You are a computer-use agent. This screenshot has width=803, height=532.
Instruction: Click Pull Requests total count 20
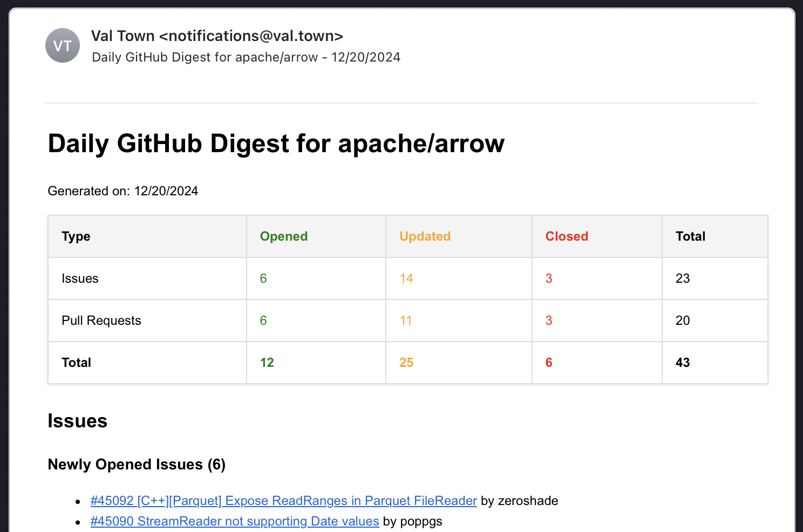(683, 320)
